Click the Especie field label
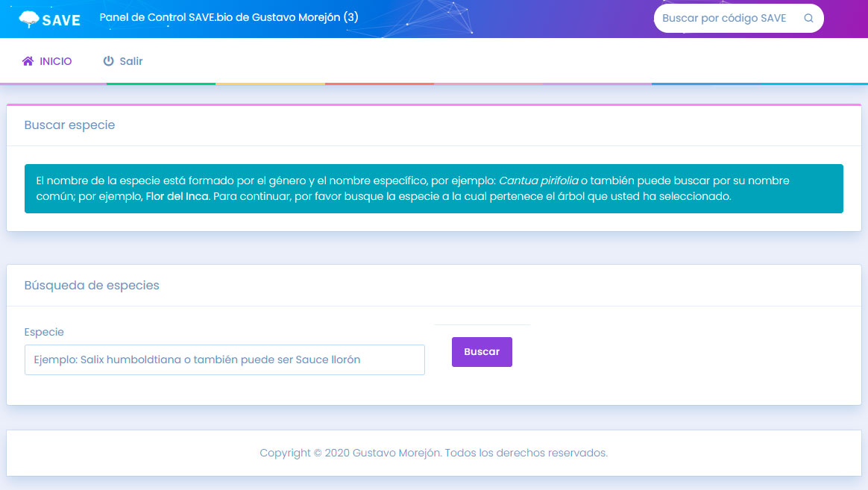 click(44, 332)
